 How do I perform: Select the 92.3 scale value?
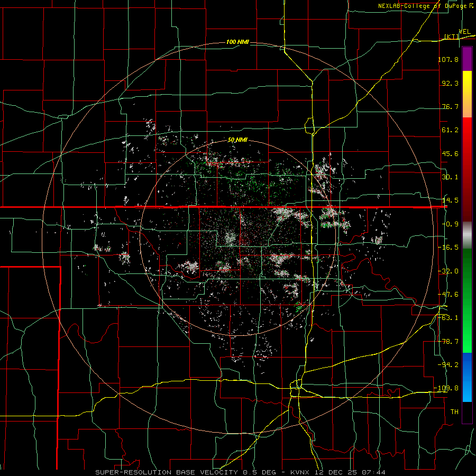[450, 83]
